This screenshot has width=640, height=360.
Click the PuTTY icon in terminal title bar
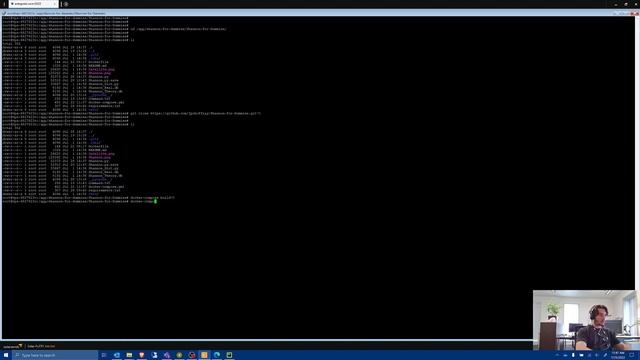pos(4,13)
